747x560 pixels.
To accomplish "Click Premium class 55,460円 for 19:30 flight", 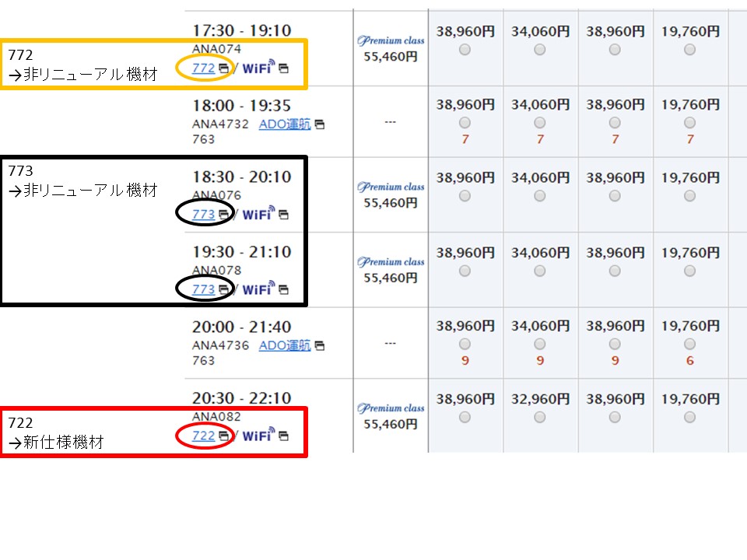I will tap(391, 270).
